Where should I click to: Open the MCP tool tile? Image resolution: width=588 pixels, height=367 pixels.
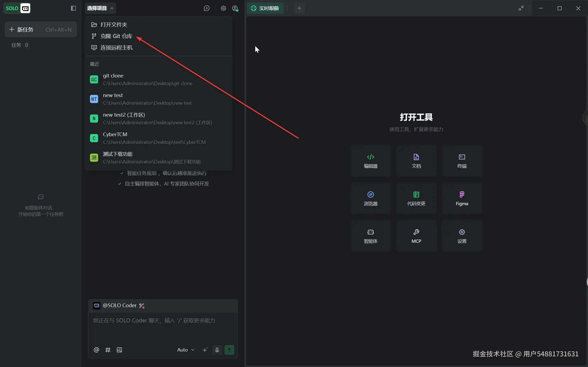click(x=416, y=236)
